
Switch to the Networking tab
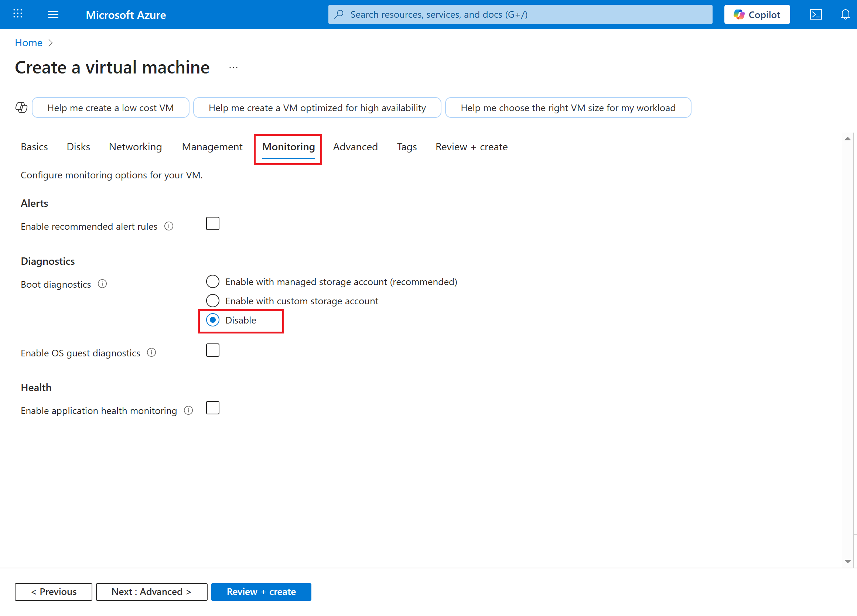(x=135, y=147)
